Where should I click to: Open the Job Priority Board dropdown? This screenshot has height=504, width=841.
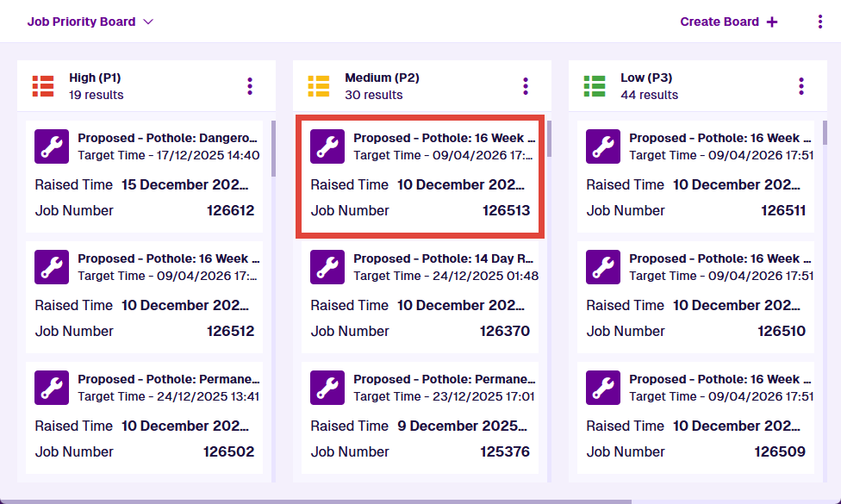90,22
